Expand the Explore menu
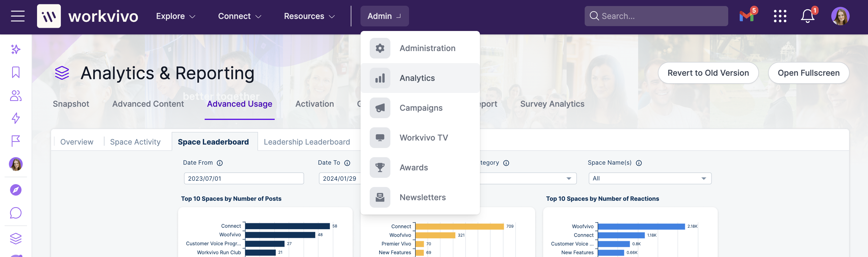Image resolution: width=868 pixels, height=257 pixels. pyautogui.click(x=176, y=16)
